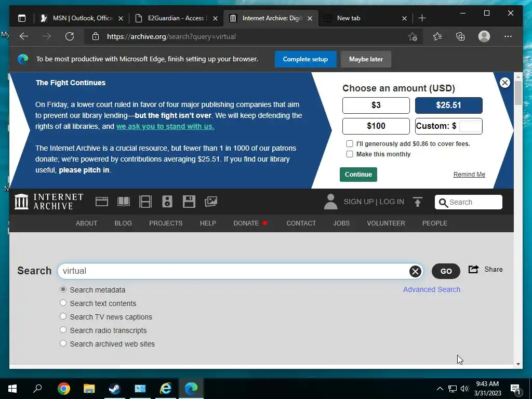532x399 pixels.
Task: Open the Edge profile icon
Action: [x=484, y=36]
